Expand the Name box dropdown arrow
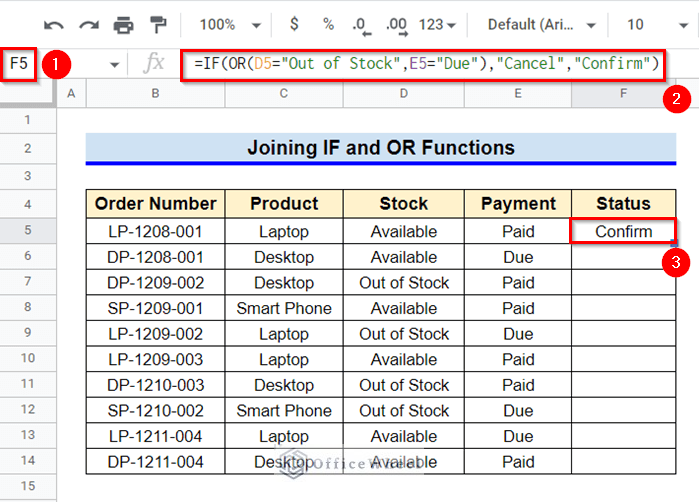 (115, 65)
